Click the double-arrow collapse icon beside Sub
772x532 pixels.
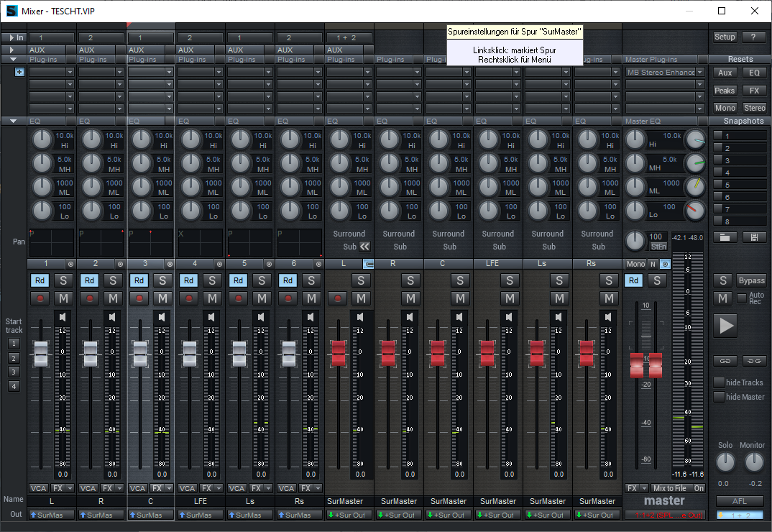coord(364,247)
